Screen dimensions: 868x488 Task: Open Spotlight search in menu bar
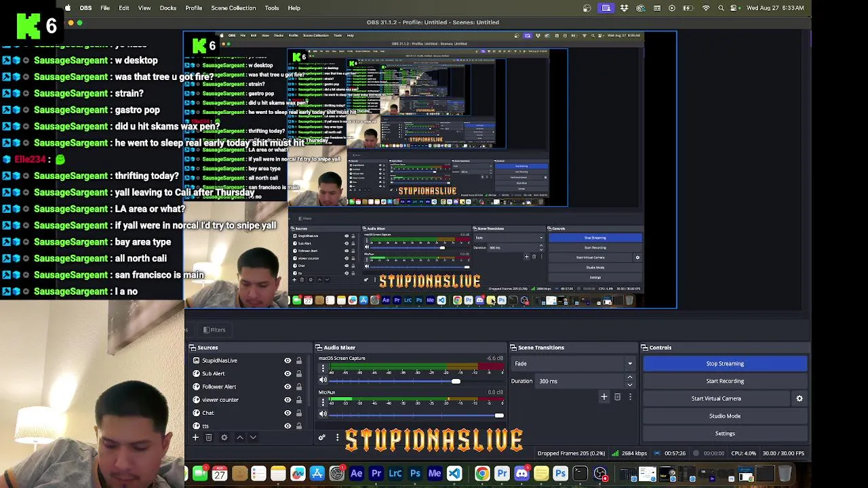point(721,8)
